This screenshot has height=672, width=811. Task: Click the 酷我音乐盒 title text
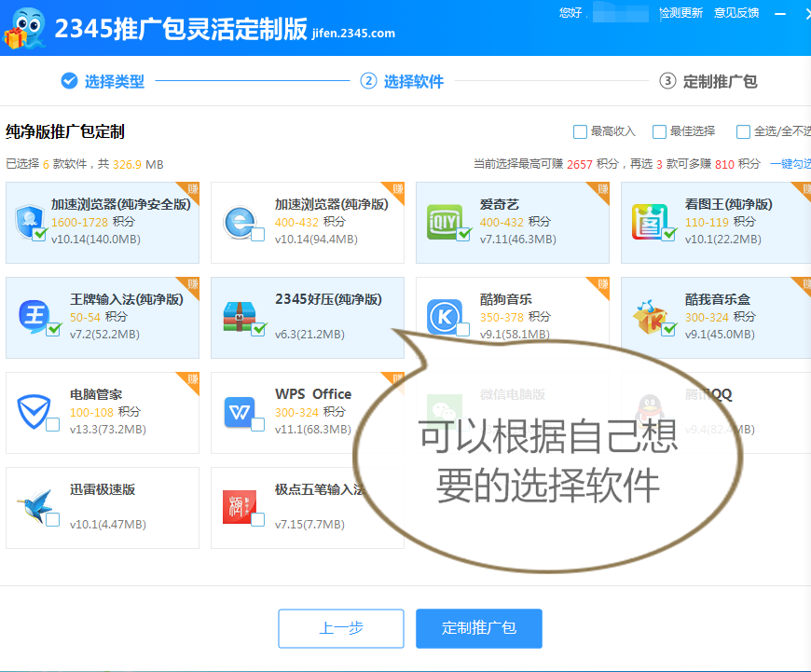pyautogui.click(x=718, y=299)
